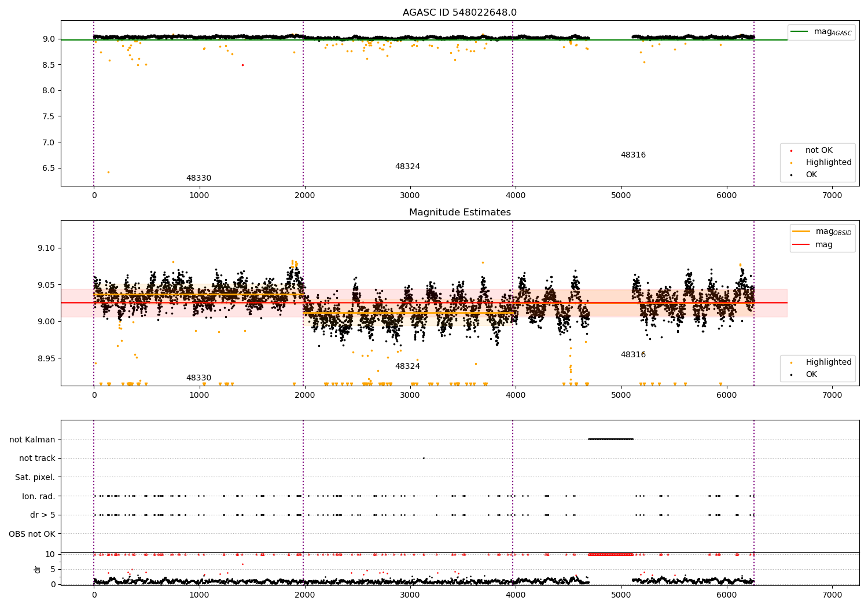The height and width of the screenshot is (608, 868).
Task: Click the orange outlier point near magnitude 6.4
Action: tap(108, 172)
